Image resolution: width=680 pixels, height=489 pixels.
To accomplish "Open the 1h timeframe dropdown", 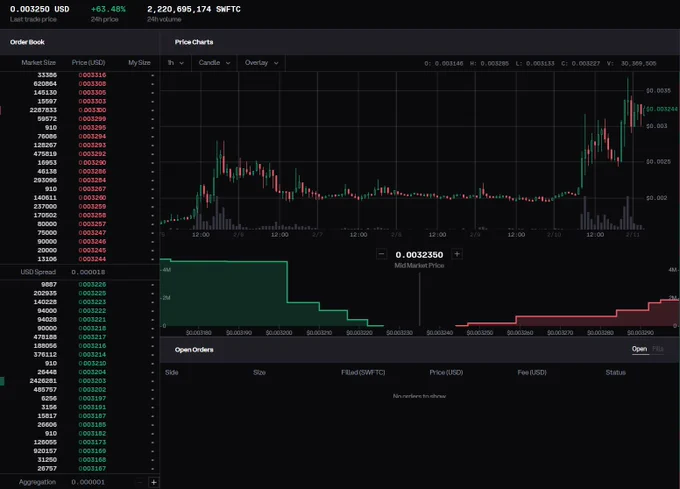I will tap(176, 63).
